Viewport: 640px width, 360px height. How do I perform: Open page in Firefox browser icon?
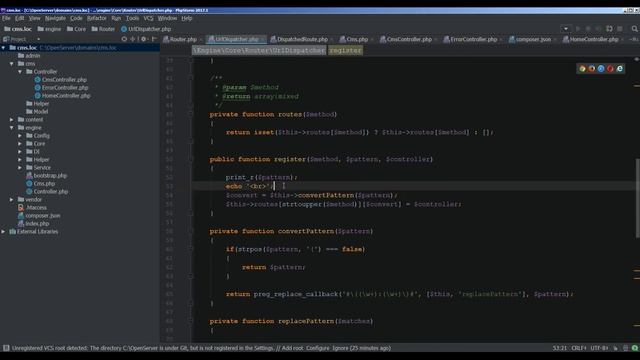pyautogui.click(x=592, y=69)
